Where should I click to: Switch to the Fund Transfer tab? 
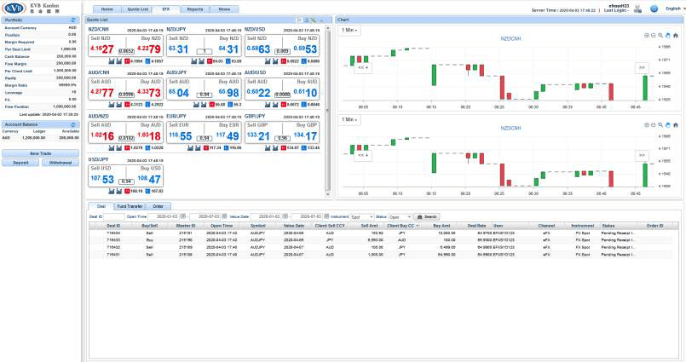(130, 206)
